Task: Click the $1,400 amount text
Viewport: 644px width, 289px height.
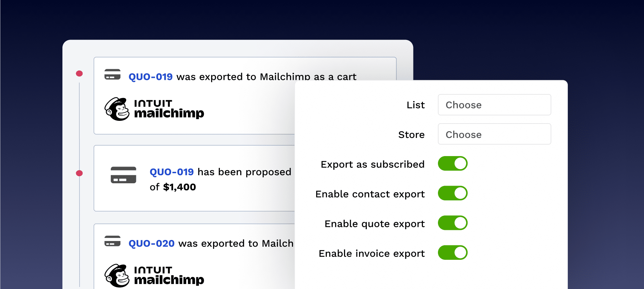Action: pos(179,187)
